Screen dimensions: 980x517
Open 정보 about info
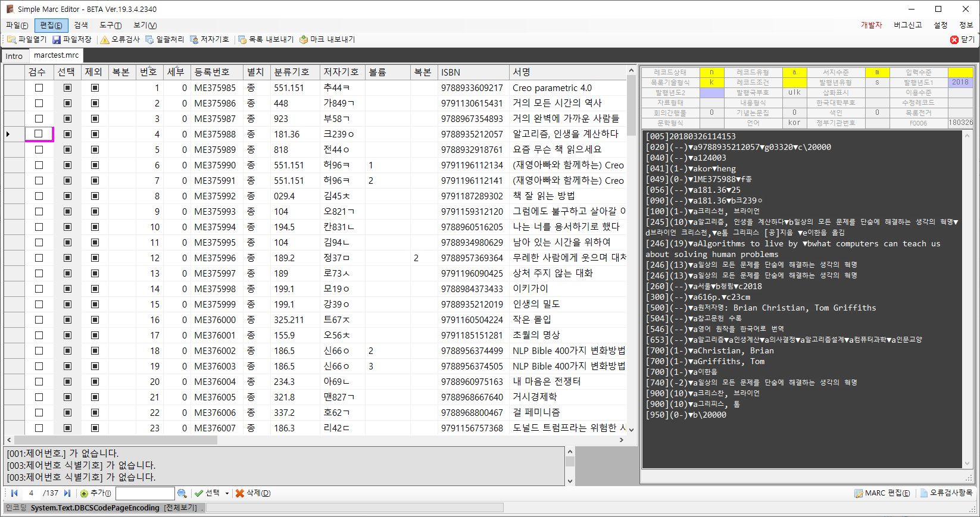pyautogui.click(x=966, y=25)
